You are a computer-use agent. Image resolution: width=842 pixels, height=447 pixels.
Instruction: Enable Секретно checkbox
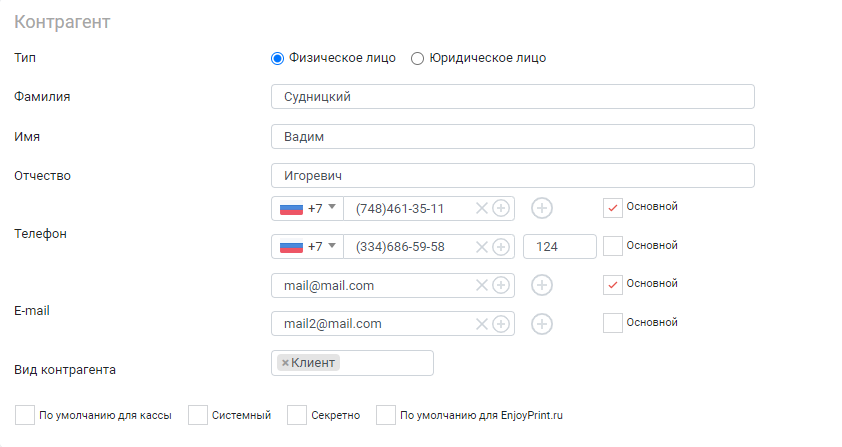click(296, 415)
